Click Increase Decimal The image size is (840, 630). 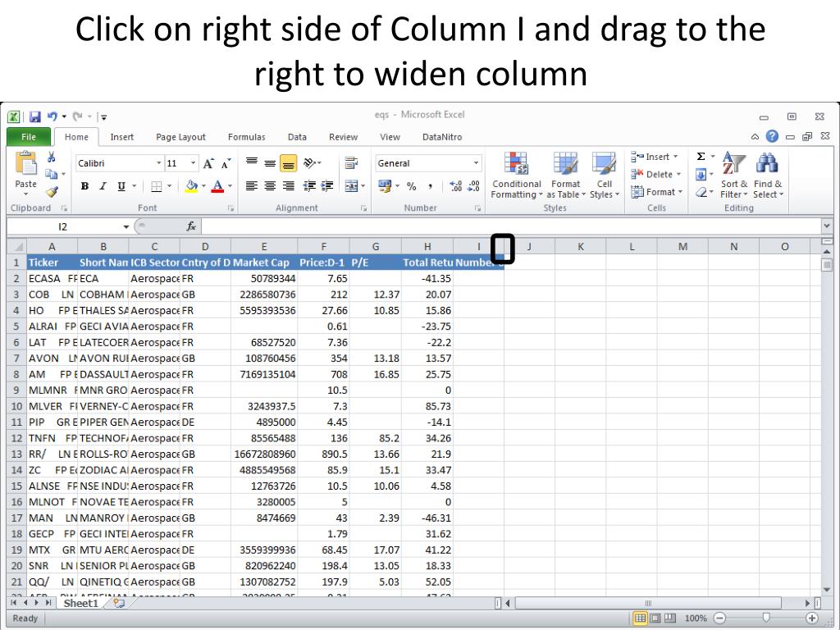(456, 186)
